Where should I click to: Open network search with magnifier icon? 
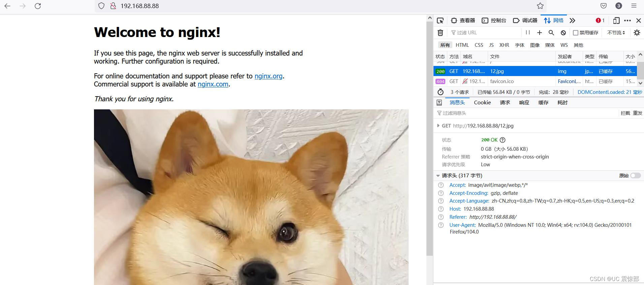[x=551, y=33]
